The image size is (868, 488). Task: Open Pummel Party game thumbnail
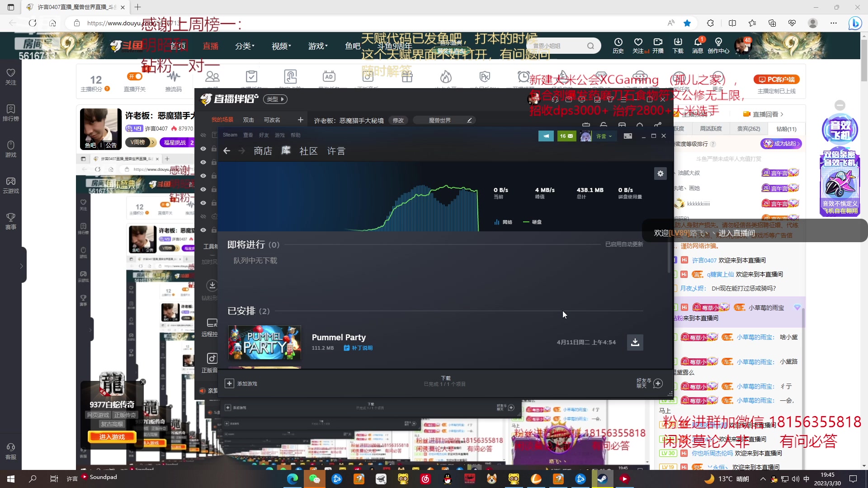[x=264, y=343]
